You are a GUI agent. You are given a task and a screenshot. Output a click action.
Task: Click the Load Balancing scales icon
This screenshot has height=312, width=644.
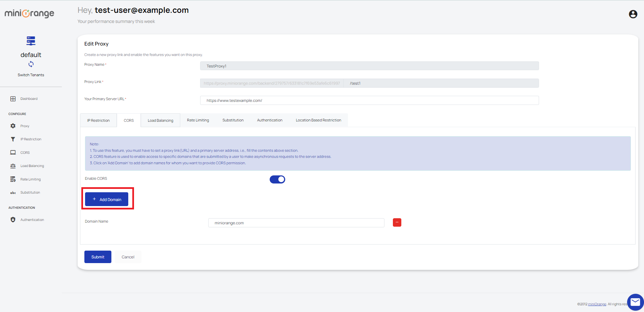click(x=13, y=166)
